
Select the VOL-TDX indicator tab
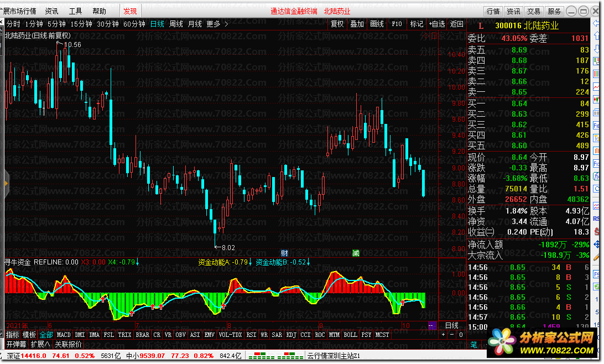pyautogui.click(x=230, y=335)
